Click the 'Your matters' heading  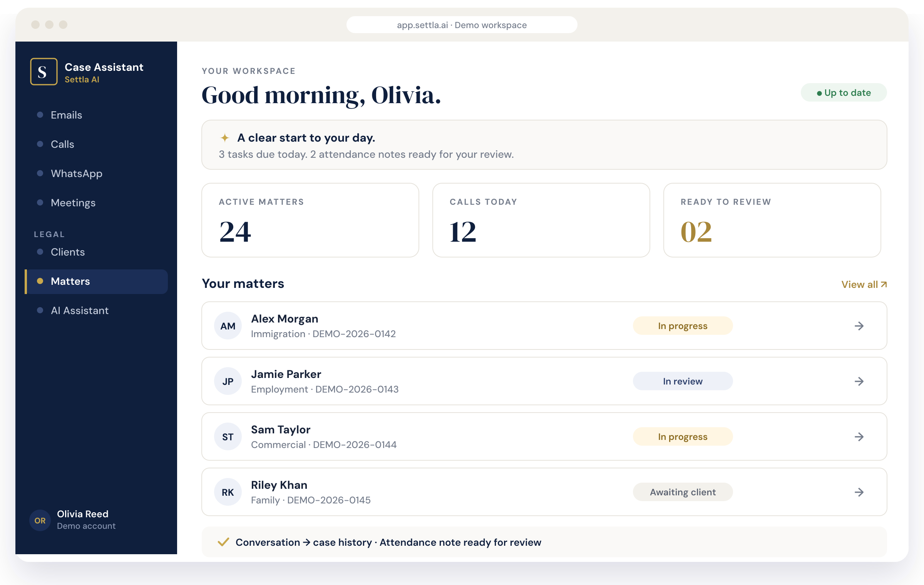click(x=243, y=284)
